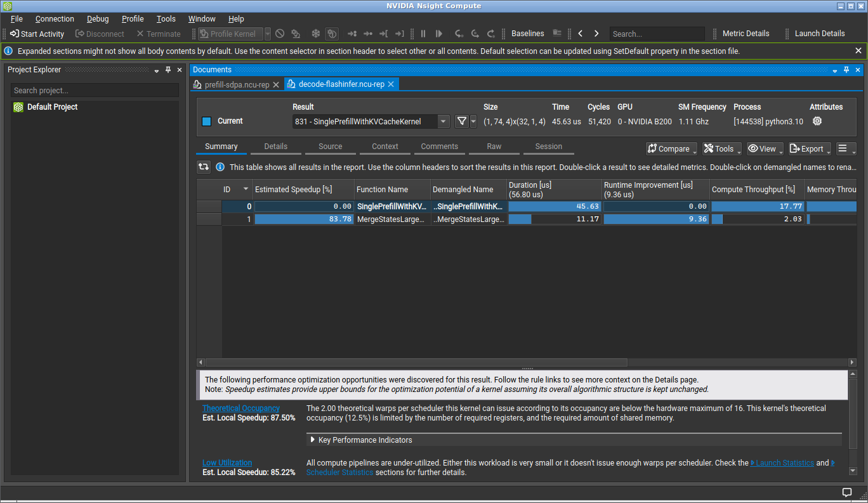This screenshot has width=868, height=503.
Task: Go to previous search result arrow
Action: [580, 34]
